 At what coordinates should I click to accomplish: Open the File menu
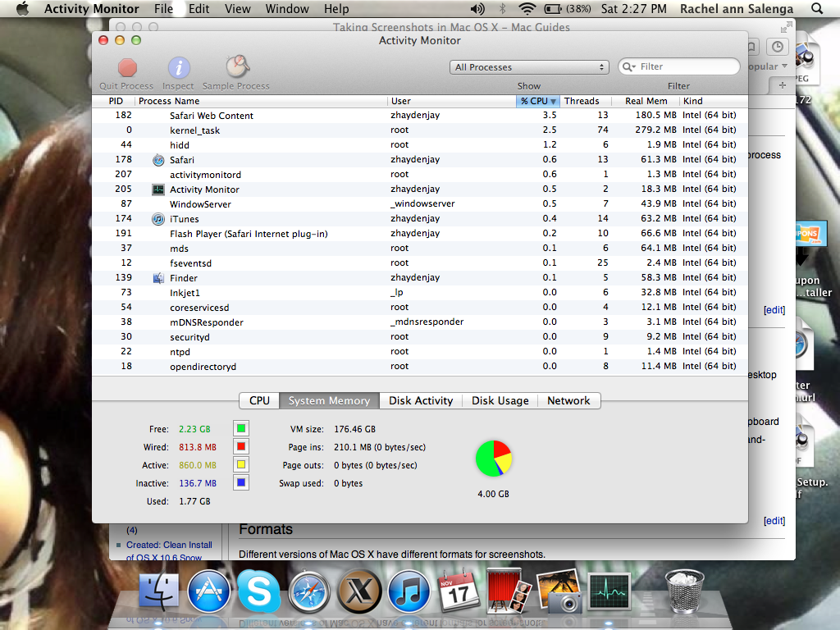pyautogui.click(x=163, y=8)
